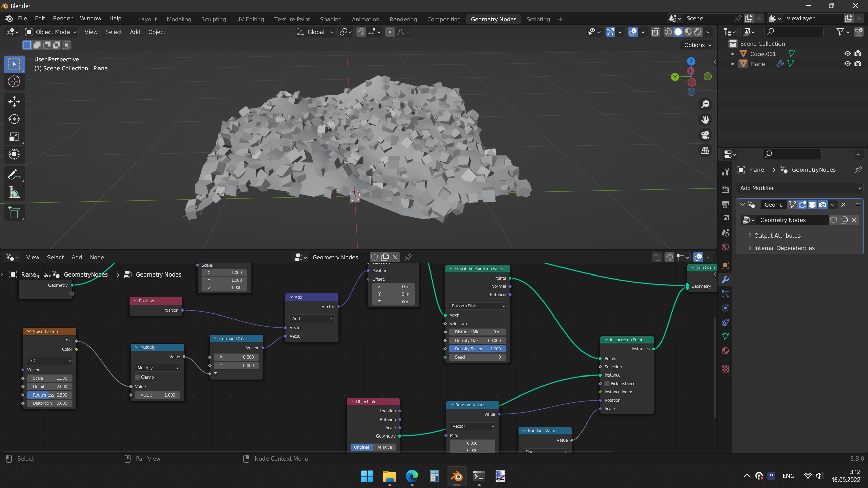Enable Pick Instance checkbox
This screenshot has height=488, width=868.
(607, 383)
